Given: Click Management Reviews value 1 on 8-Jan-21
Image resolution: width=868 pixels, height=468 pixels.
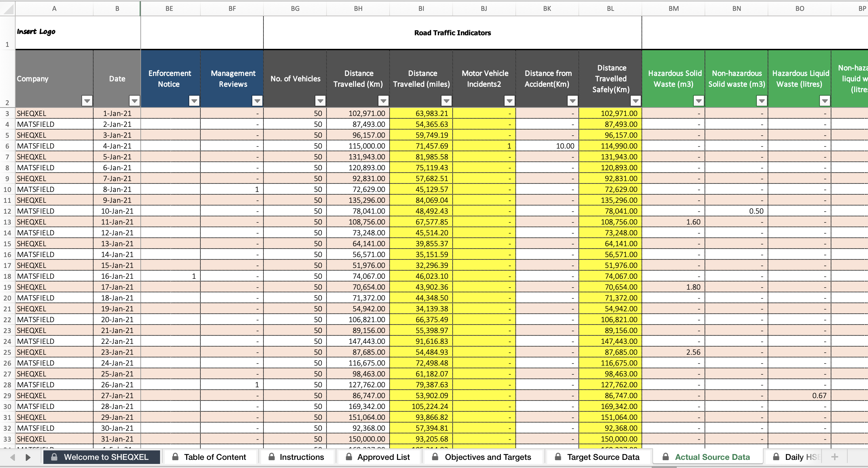Looking at the screenshot, I should 232,189.
